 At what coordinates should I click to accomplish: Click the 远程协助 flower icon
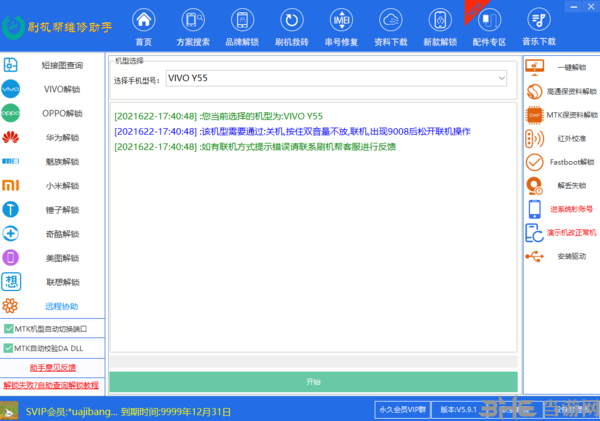tap(10, 306)
